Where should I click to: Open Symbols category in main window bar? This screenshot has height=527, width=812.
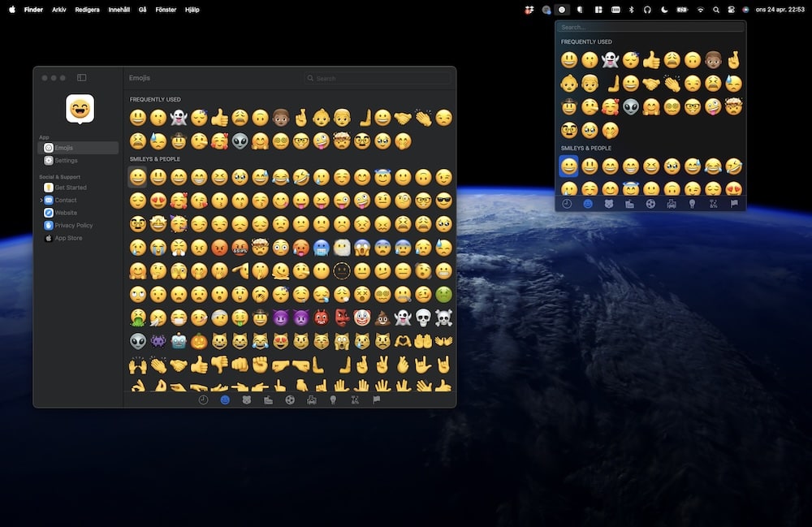pos(355,400)
